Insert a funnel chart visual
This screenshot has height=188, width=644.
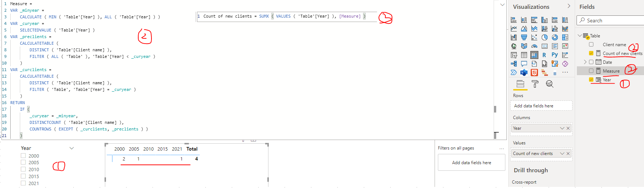click(x=524, y=37)
